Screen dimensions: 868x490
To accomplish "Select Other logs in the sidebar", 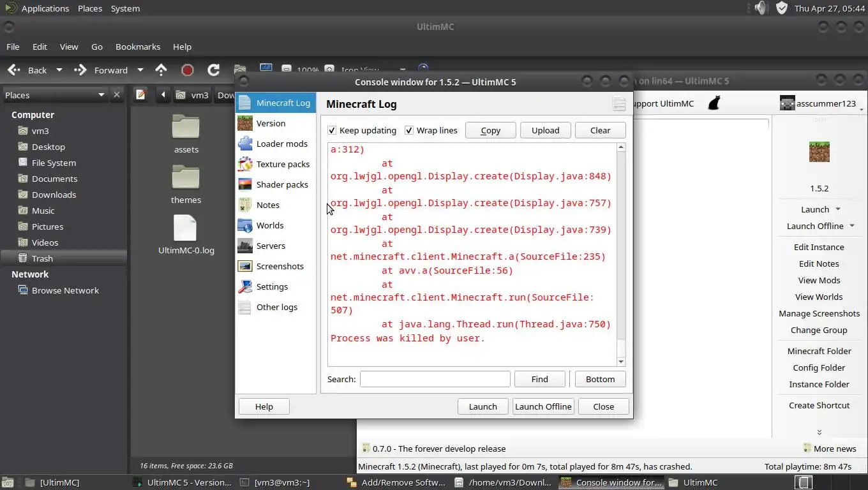I will [276, 307].
